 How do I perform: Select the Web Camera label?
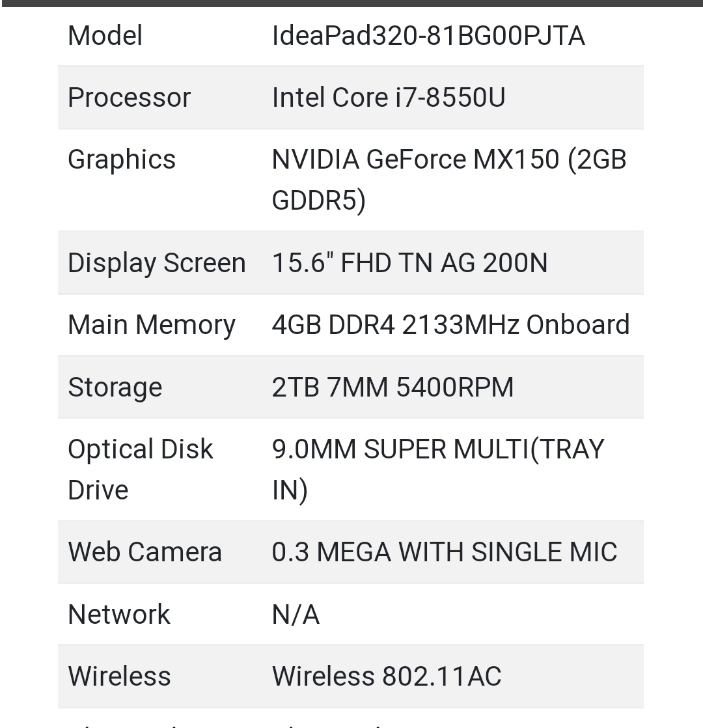pyautogui.click(x=145, y=552)
